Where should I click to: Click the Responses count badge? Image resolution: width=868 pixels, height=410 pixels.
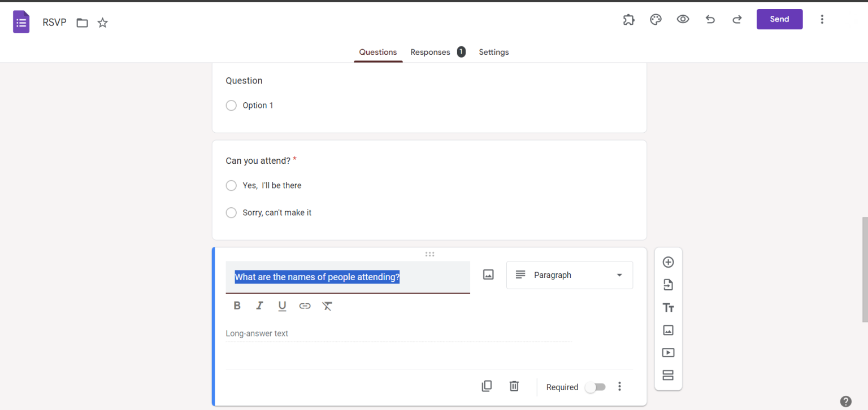click(x=461, y=52)
